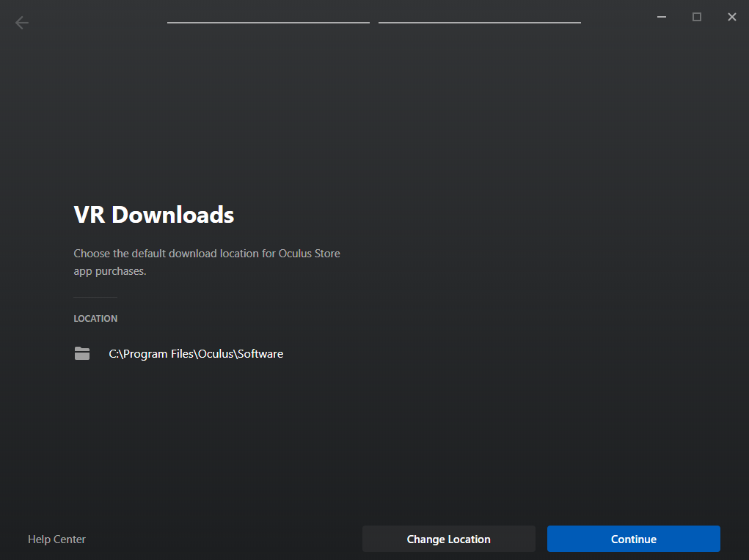Click the folder icon beside install path
The image size is (749, 560).
click(82, 353)
